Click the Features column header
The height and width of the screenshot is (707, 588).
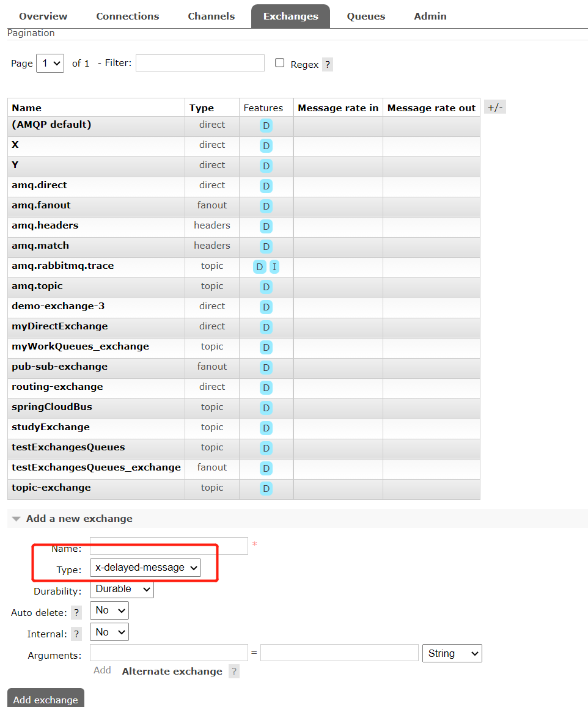263,108
